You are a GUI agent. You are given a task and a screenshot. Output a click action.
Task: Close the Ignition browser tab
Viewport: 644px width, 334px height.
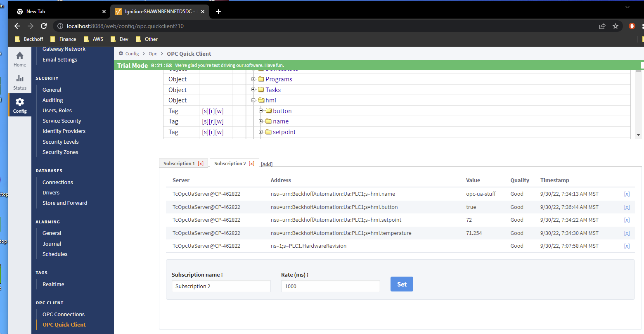(203, 12)
